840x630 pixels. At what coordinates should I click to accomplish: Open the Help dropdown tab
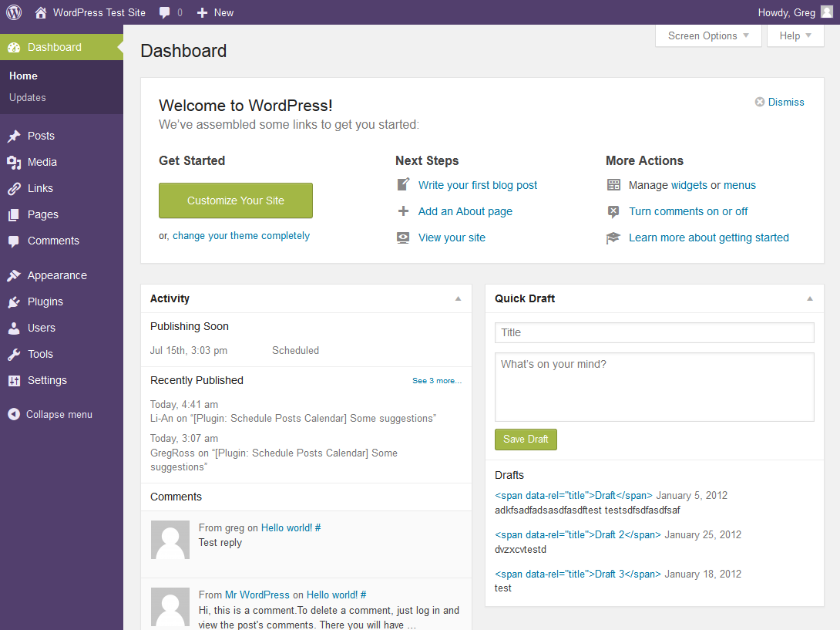coord(795,36)
